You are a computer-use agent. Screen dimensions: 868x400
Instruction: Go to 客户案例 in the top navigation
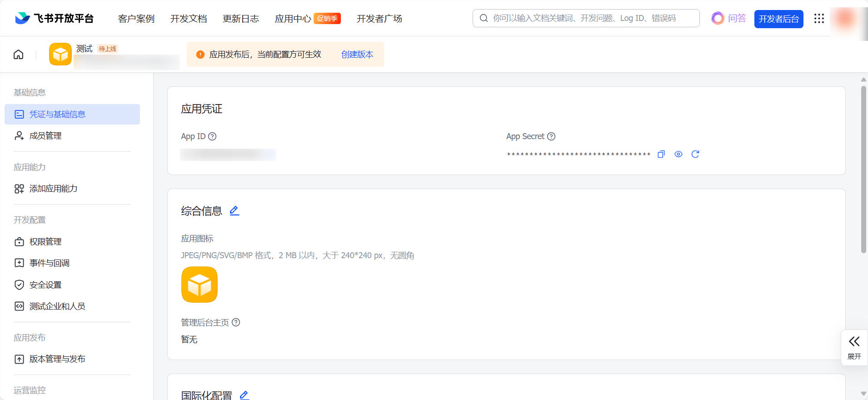[x=136, y=19]
